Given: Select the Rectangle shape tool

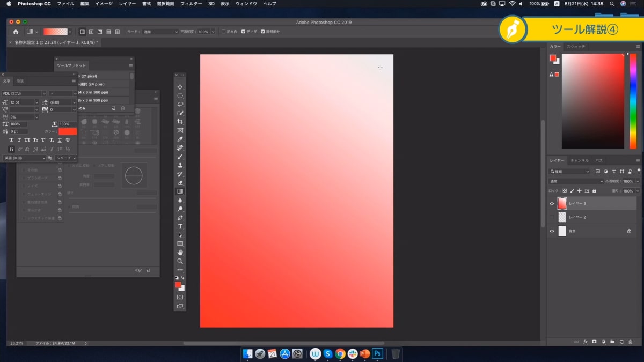Looking at the screenshot, I should coord(180,243).
